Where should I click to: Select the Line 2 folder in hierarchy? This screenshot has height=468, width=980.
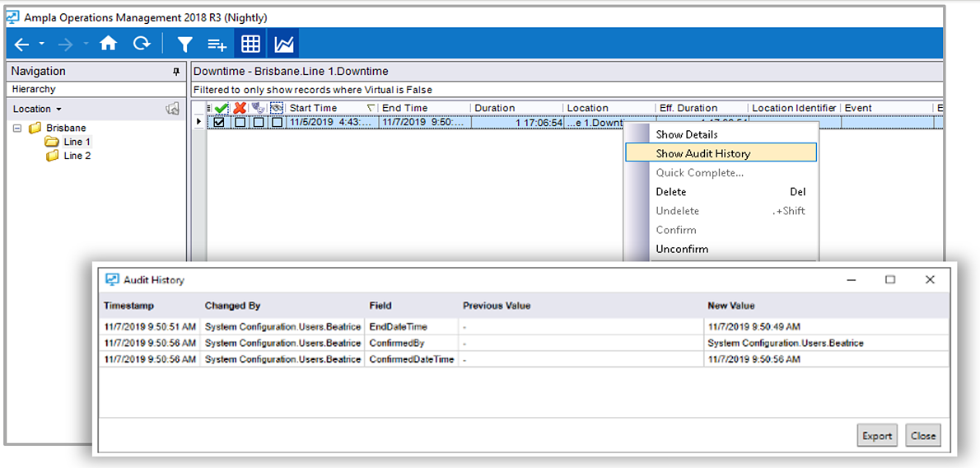point(77,156)
